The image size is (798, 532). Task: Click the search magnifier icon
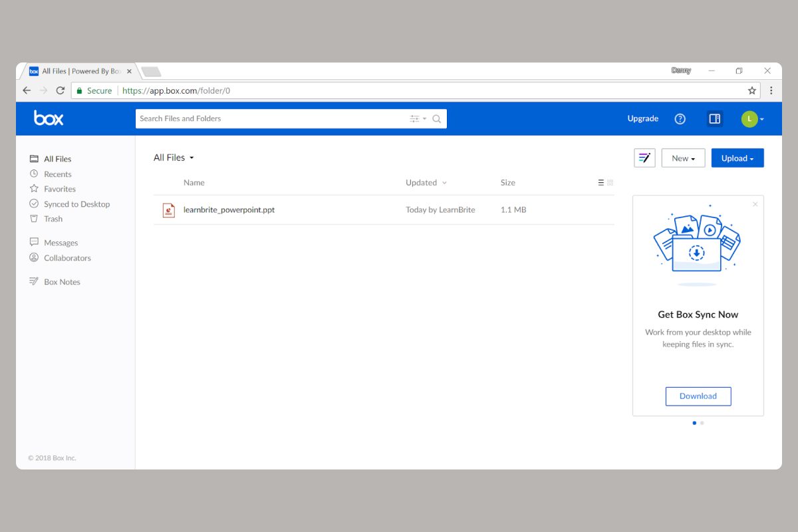coord(437,119)
